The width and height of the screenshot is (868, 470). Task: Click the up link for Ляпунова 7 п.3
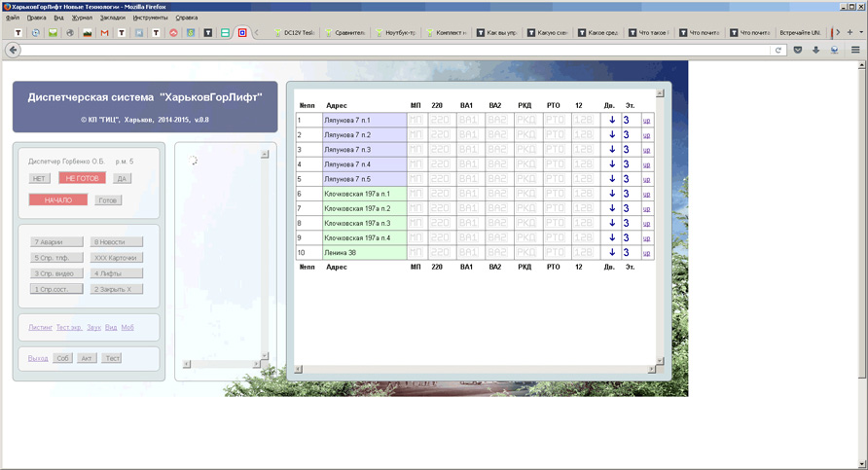point(647,150)
